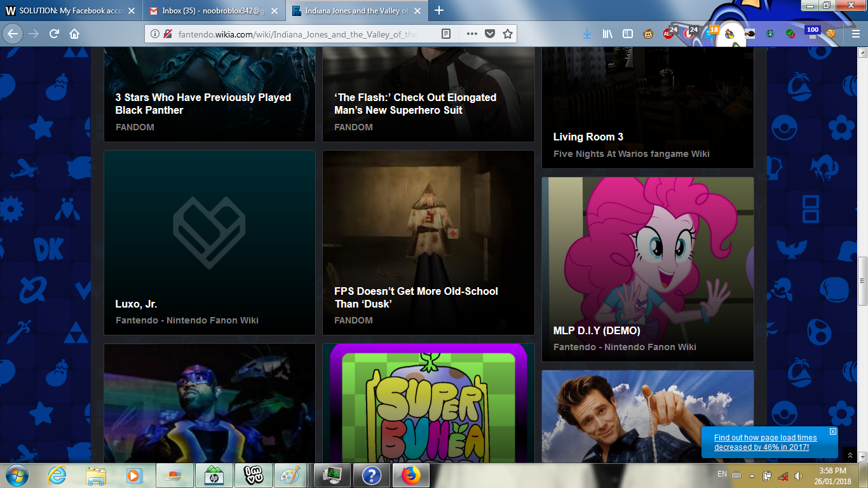868x488 pixels.
Task: Open the Flash Elongated Man article
Action: (x=415, y=104)
